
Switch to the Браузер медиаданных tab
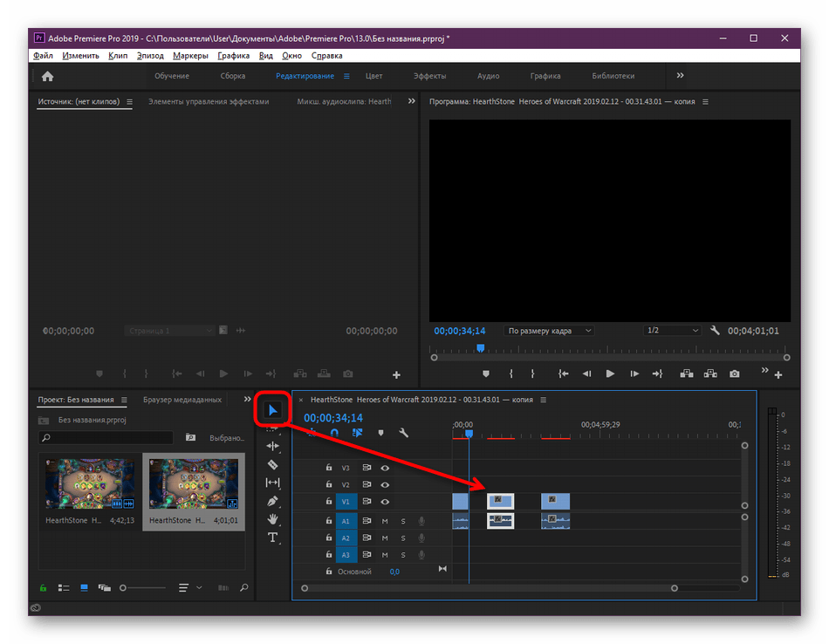182,400
